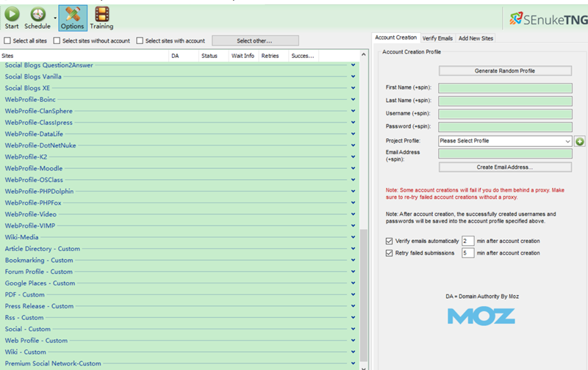Viewport: 588px width, 370px height.
Task: Check Select sites without account
Action: tap(57, 41)
